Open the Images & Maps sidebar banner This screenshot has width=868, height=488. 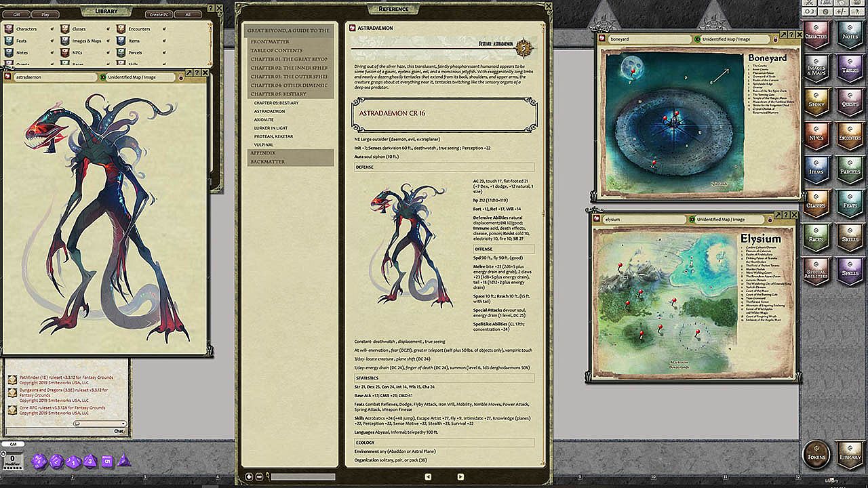[x=816, y=68]
